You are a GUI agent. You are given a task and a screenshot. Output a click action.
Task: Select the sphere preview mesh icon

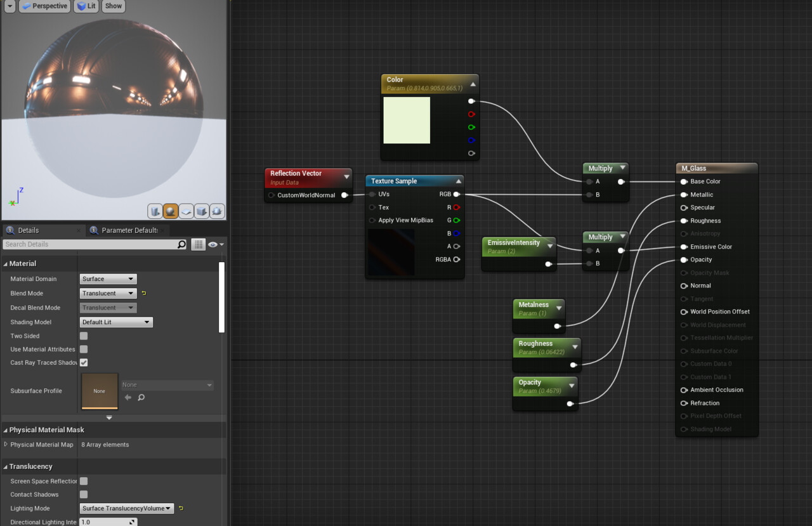[x=170, y=211]
